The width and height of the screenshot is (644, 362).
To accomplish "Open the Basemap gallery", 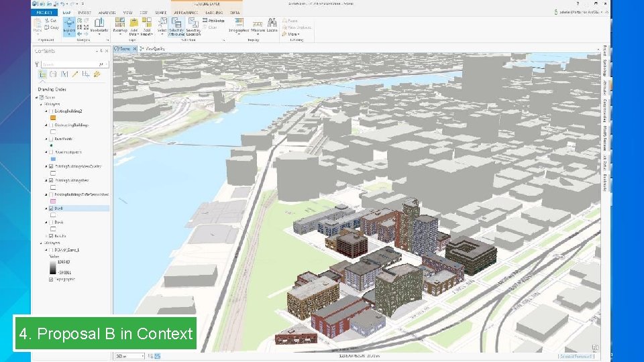I will tap(120, 26).
